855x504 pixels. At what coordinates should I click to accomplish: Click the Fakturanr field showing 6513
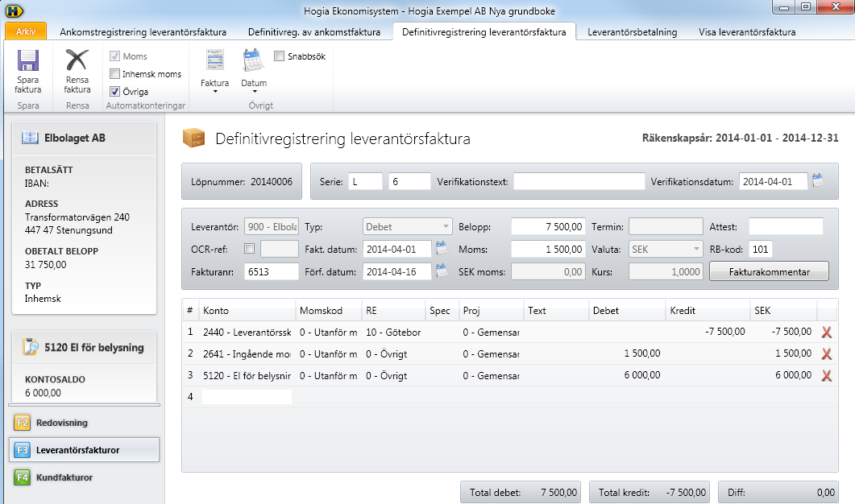pos(272,271)
